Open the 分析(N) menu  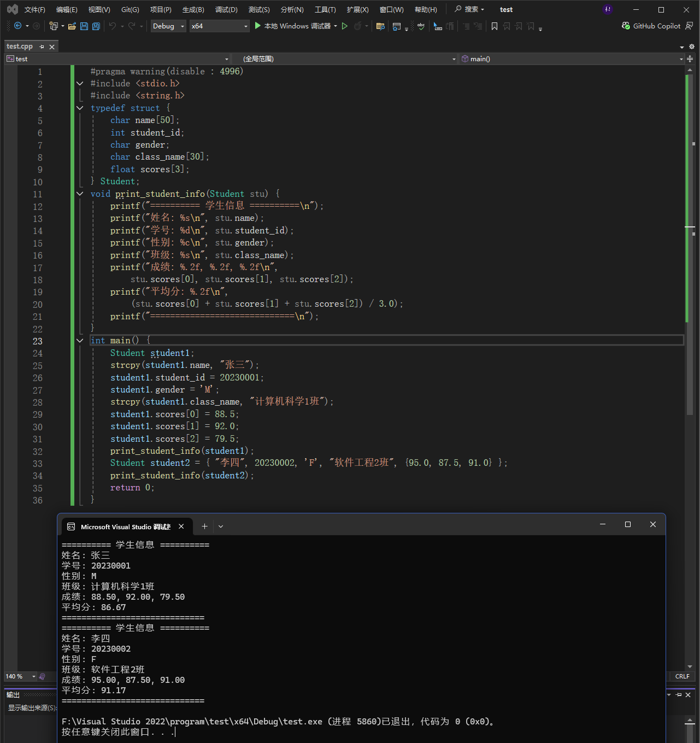coord(292,9)
